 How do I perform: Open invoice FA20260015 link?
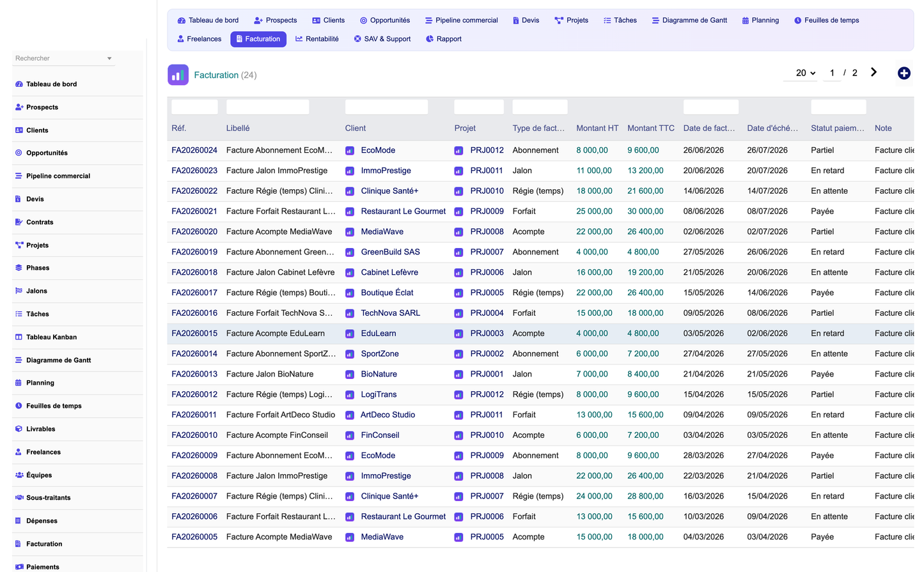point(194,334)
